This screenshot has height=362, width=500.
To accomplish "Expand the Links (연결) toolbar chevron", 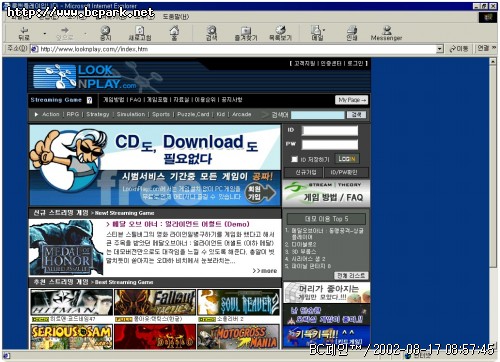I will 494,48.
